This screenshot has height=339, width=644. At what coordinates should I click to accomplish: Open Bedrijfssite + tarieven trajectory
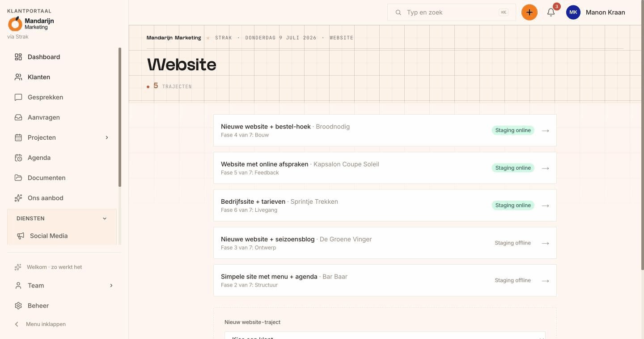pyautogui.click(x=385, y=206)
